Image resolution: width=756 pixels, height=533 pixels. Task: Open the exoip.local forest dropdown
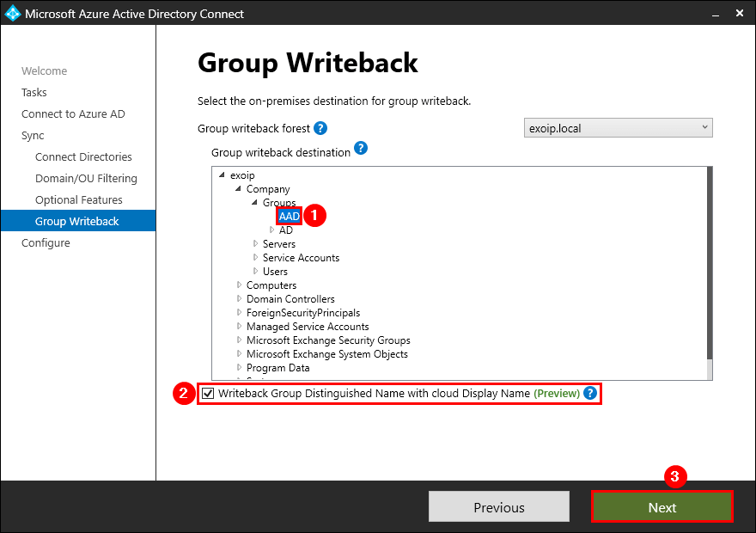pyautogui.click(x=618, y=128)
